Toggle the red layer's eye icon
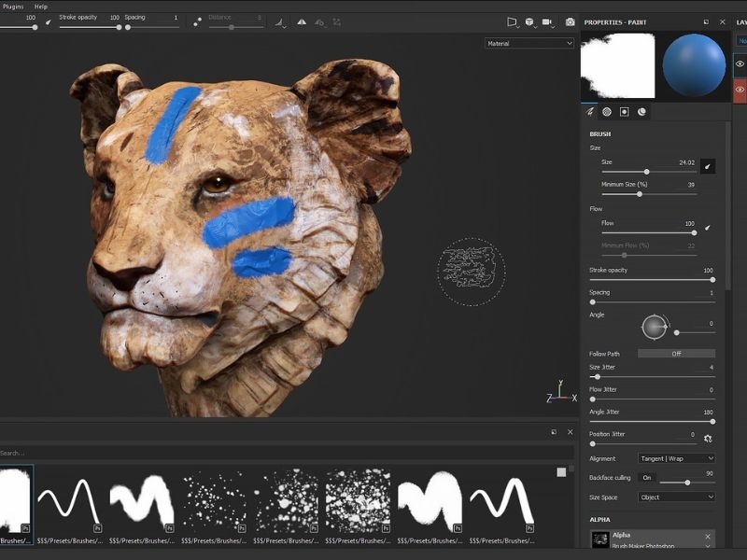The width and height of the screenshot is (747, 560). [x=740, y=90]
